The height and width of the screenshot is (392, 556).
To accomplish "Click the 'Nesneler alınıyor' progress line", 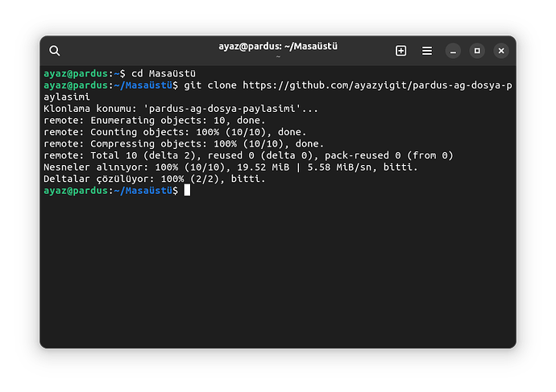I will (230, 167).
